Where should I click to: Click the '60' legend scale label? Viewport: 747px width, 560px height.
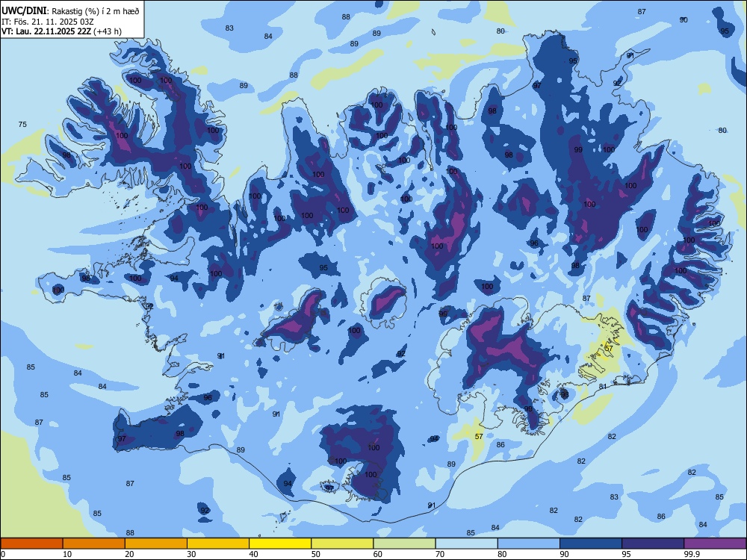point(378,554)
